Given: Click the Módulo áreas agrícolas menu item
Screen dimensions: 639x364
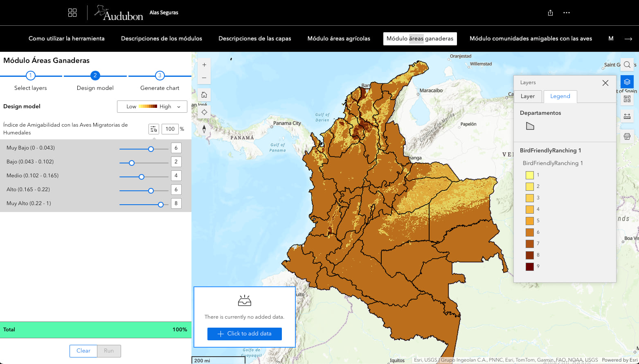Looking at the screenshot, I should coord(339,38).
